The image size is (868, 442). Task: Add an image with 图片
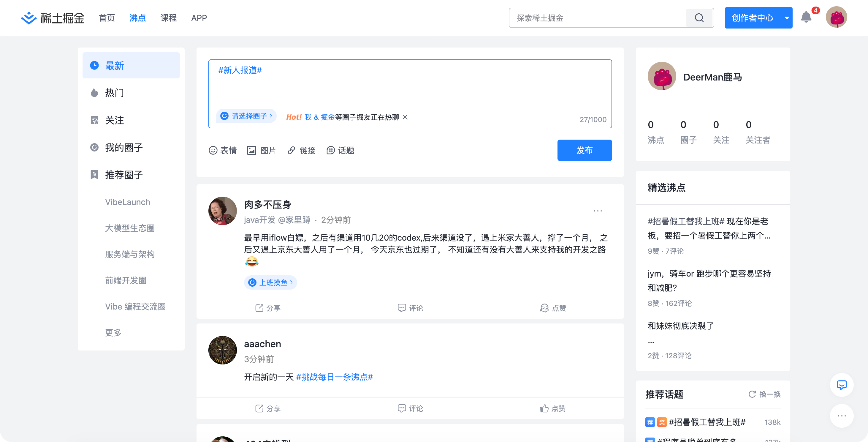tap(262, 150)
